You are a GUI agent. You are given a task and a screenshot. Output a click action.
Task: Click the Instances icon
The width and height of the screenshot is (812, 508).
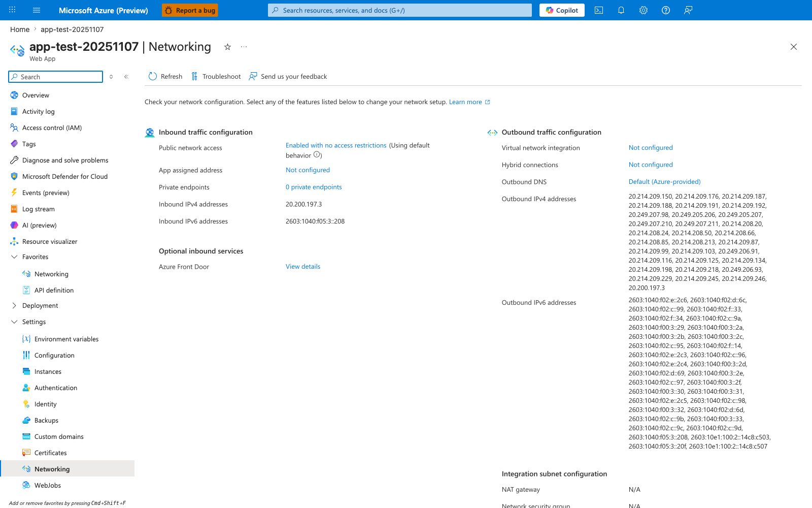[26, 371]
